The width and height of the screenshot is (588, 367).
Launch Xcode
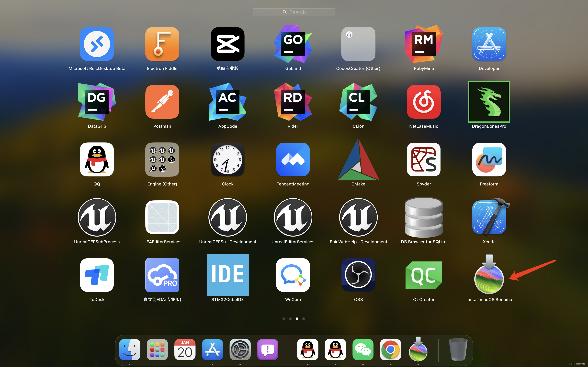[x=489, y=217]
